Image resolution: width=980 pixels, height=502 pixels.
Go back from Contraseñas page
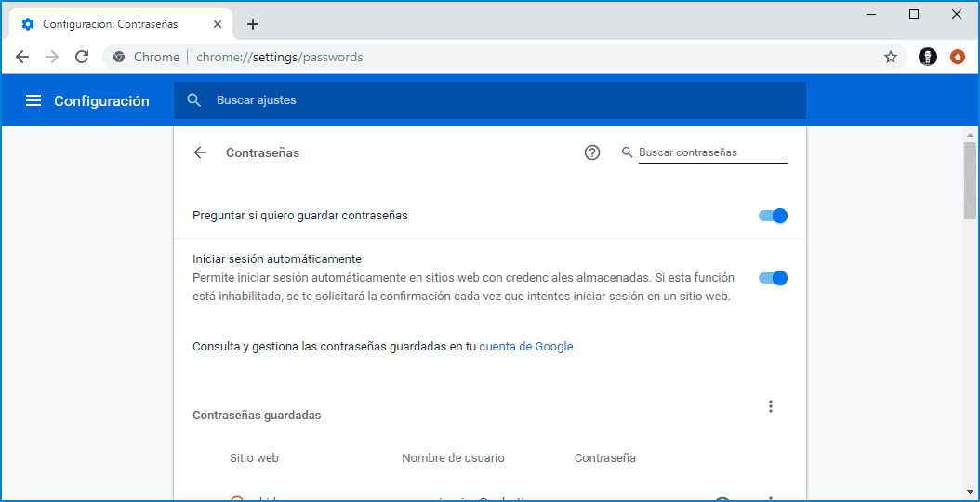tap(200, 152)
